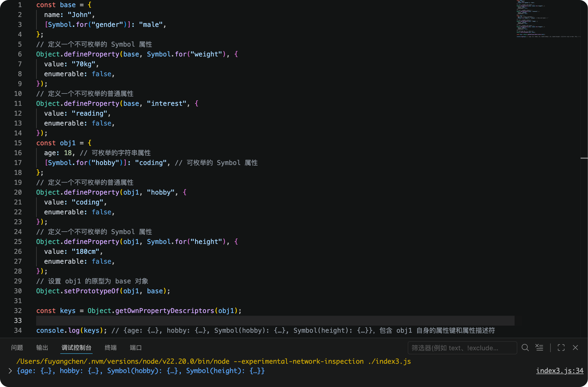Switch to the 端口 tab

(136, 348)
